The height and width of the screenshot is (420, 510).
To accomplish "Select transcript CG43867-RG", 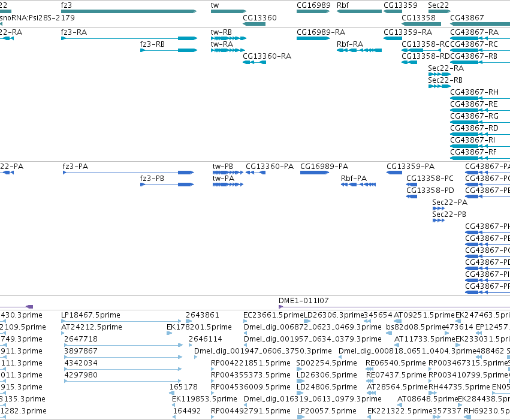I will 480,122.
